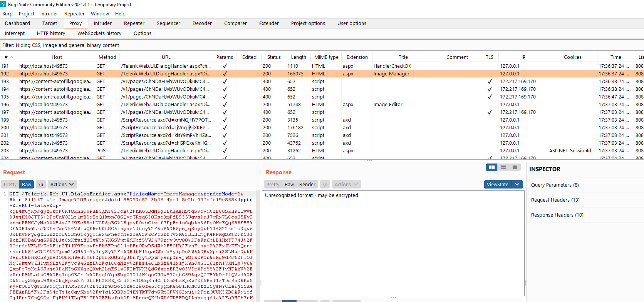Switch to side-by-side layout icon

[492, 167]
